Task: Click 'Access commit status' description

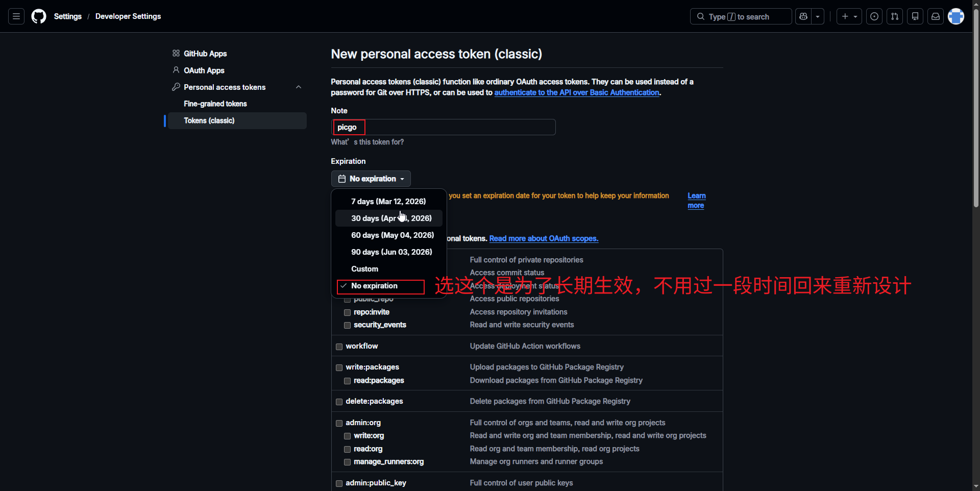Action: point(507,273)
